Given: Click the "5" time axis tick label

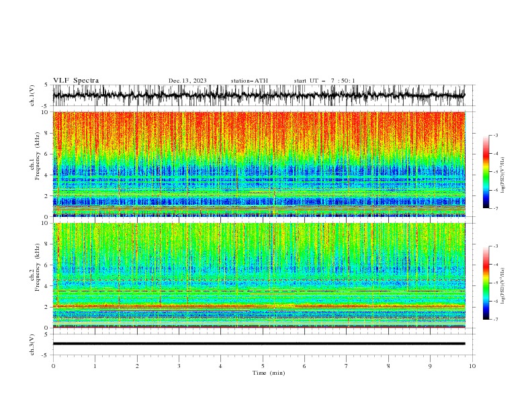Looking at the screenshot, I should click(x=263, y=366).
